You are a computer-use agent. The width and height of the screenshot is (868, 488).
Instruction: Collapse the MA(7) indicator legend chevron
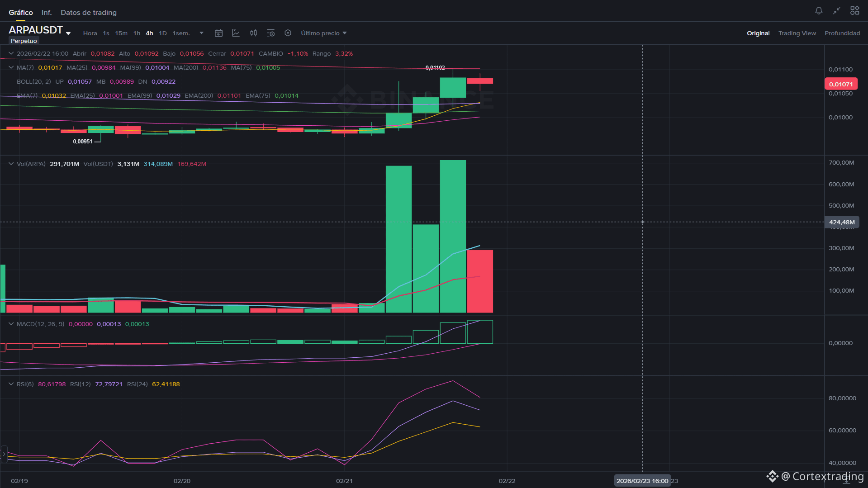[11, 67]
